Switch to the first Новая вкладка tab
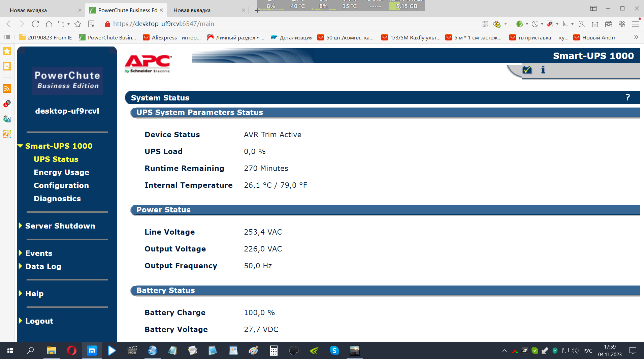 point(42,10)
